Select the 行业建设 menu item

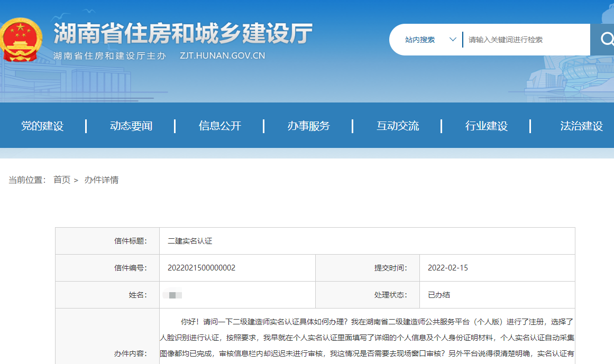[x=485, y=126]
